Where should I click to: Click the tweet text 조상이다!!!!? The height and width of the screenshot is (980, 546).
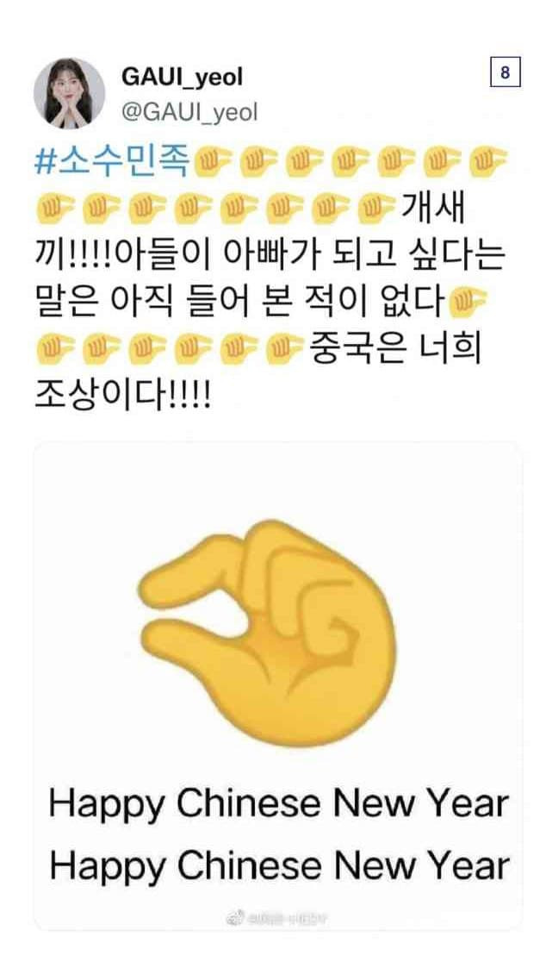tap(123, 396)
